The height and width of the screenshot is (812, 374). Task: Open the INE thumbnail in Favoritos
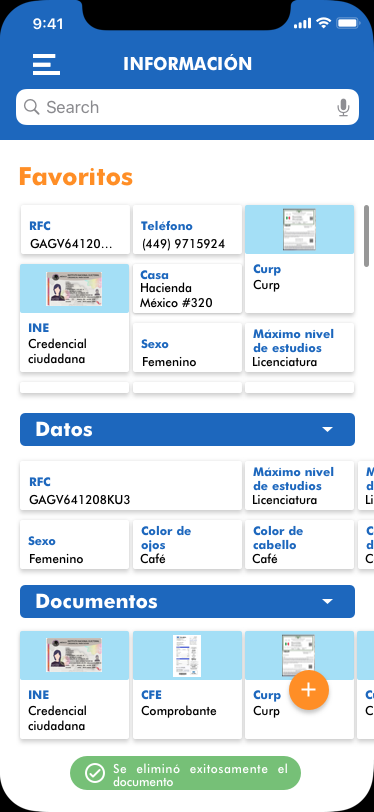point(75,288)
